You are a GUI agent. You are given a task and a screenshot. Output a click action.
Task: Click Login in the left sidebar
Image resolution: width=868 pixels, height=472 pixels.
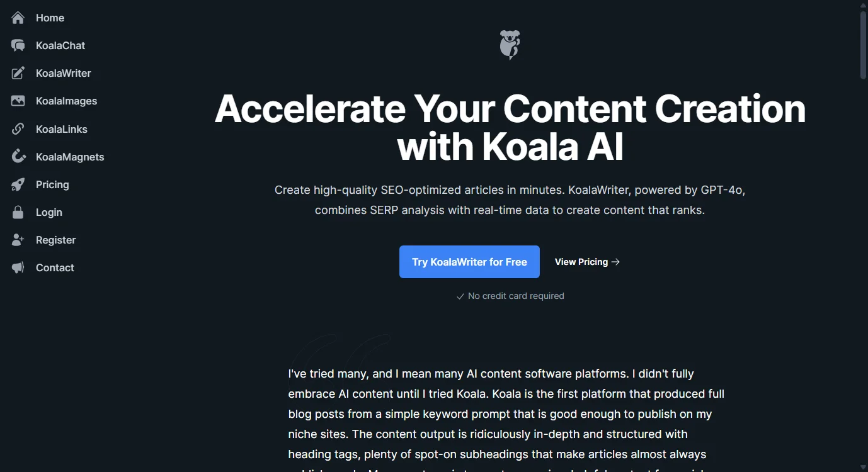point(49,212)
